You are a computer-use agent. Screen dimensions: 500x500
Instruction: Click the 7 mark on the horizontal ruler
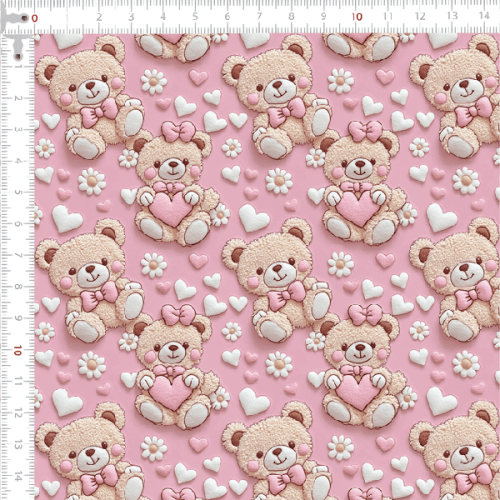coord(259,16)
